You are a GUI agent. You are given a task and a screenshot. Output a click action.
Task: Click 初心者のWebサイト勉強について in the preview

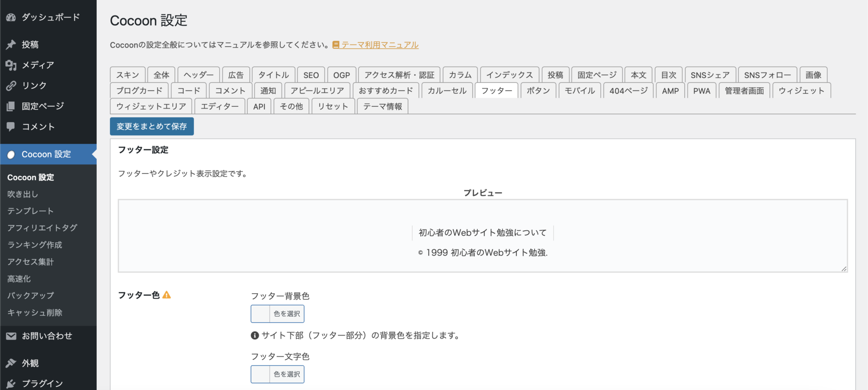483,233
